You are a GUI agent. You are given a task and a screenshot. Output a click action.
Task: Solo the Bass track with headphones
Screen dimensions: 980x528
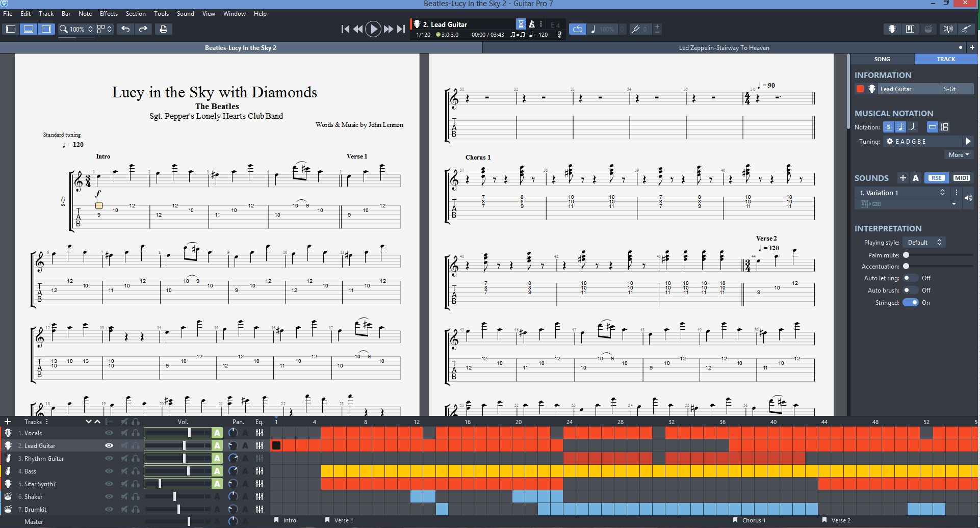tap(136, 471)
